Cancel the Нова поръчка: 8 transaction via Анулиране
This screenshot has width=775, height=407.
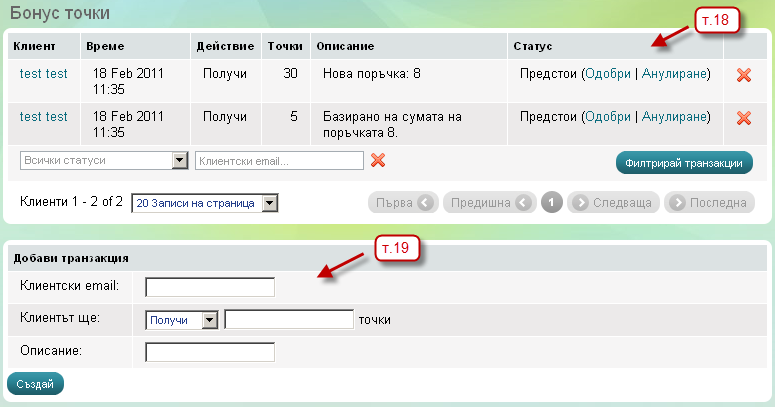click(x=675, y=74)
